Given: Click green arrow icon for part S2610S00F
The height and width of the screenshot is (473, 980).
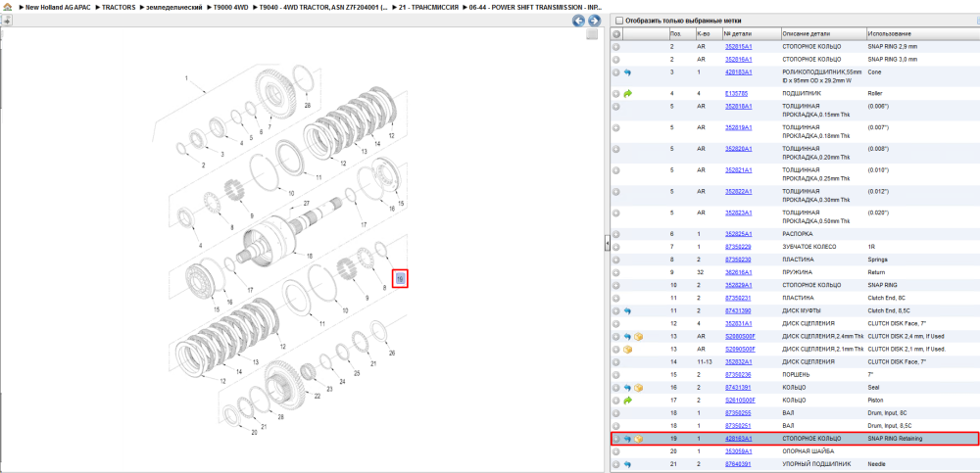Looking at the screenshot, I should click(x=628, y=400).
